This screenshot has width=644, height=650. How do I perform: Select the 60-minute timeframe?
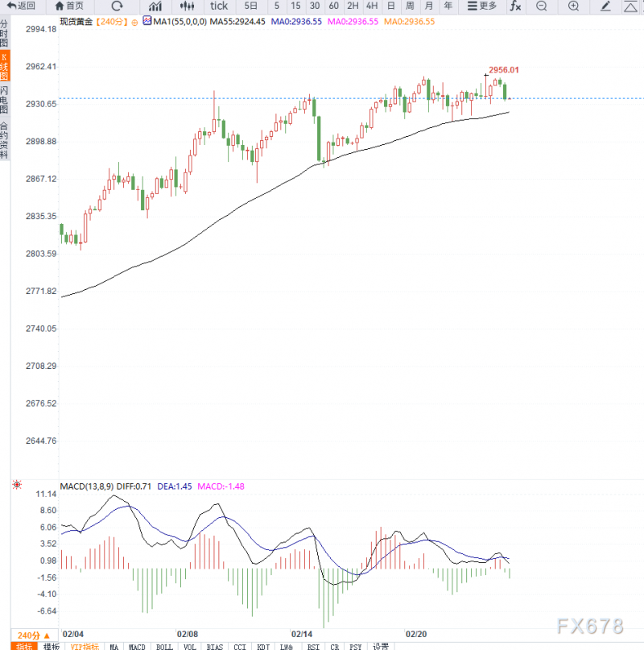coord(333,6)
